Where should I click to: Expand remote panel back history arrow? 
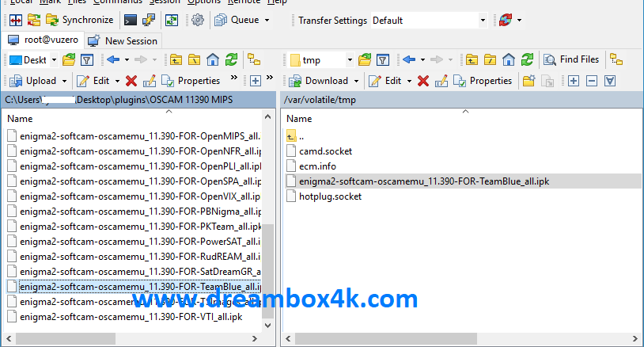click(422, 60)
